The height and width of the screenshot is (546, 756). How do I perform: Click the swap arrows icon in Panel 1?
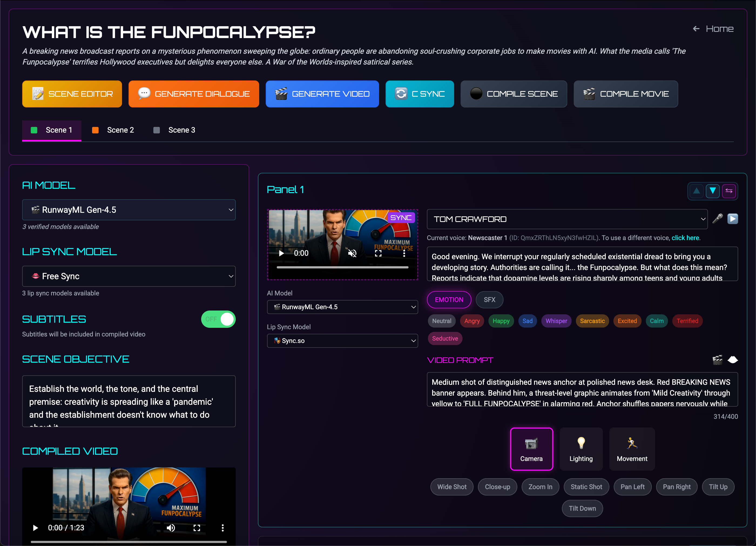coord(729,191)
